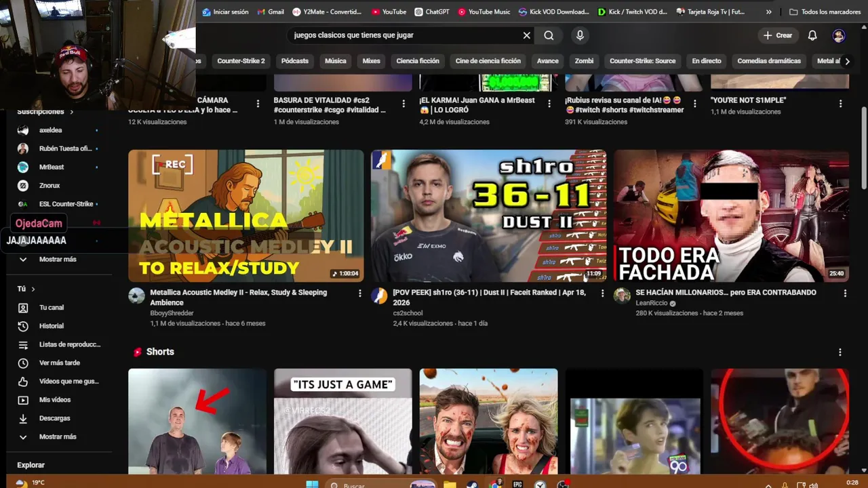868x488 pixels.
Task: Go to the cs2school channel
Action: click(408, 313)
